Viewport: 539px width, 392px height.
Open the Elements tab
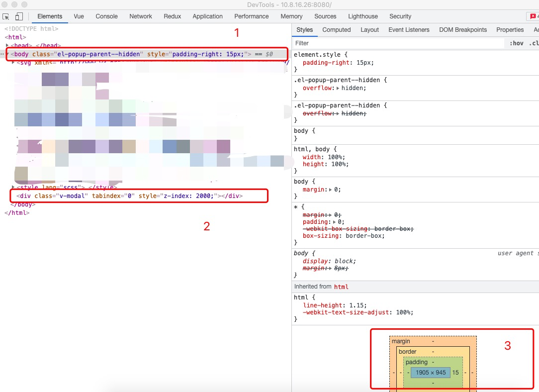point(50,16)
